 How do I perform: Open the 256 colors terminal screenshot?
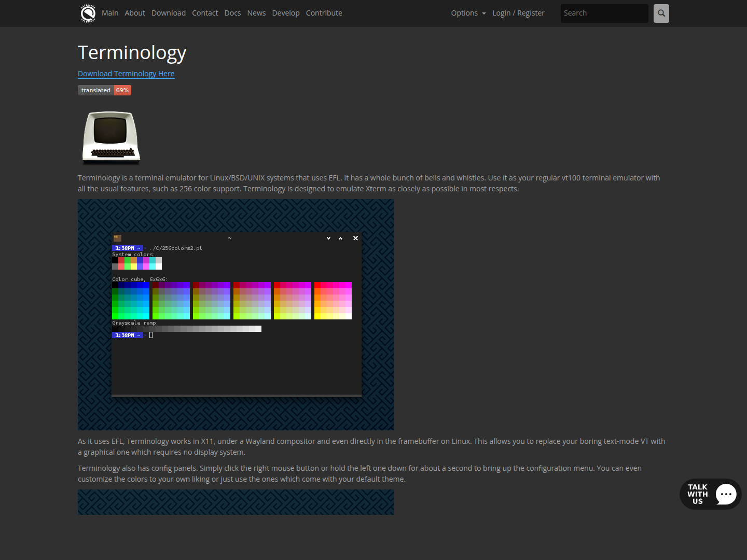(x=236, y=315)
